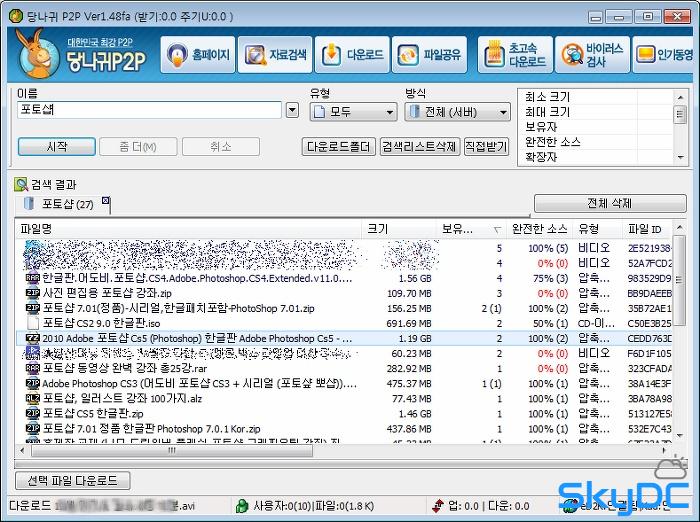Image resolution: width=700 pixels, height=522 pixels.
Task: Select 사진 편집용 포토샵 강좌.zip row
Action: (x=344, y=293)
